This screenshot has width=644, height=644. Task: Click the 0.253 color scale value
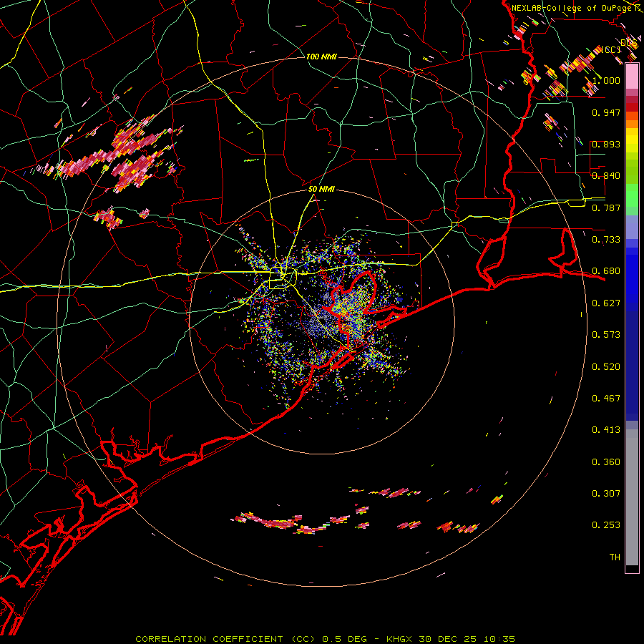click(606, 525)
